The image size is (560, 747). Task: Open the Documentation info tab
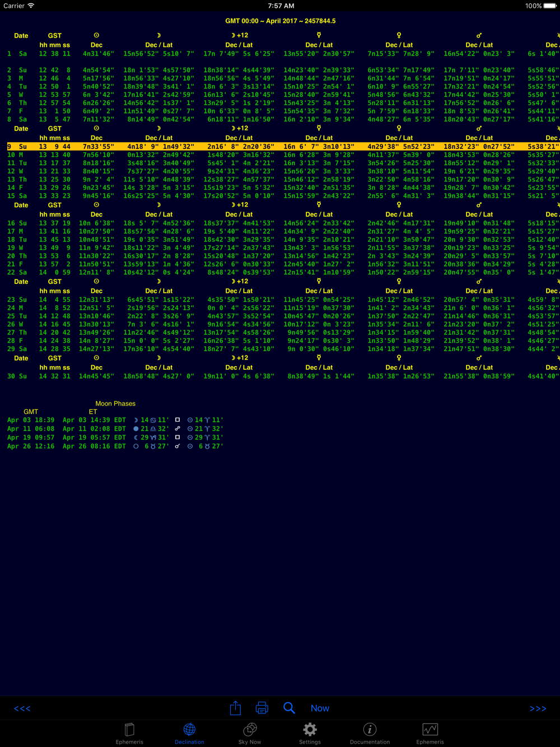coord(370,733)
